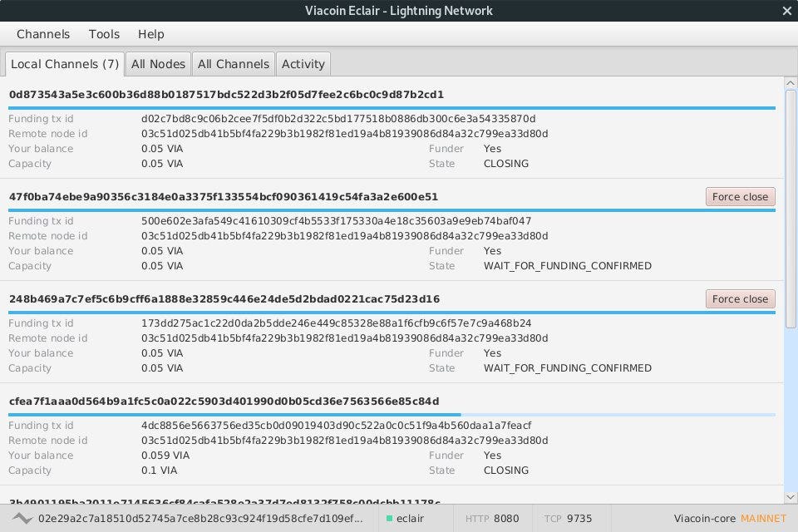This screenshot has width=798, height=532.
Task: Force close channel 248b469a7c7ef5c6...
Action: 740,299
